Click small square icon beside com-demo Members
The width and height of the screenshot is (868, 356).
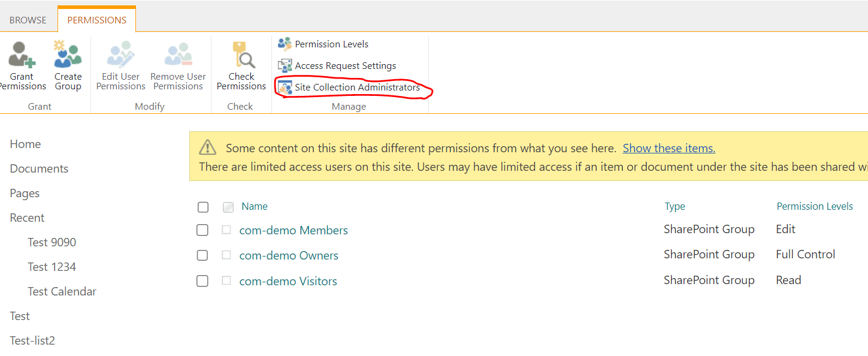pos(226,230)
